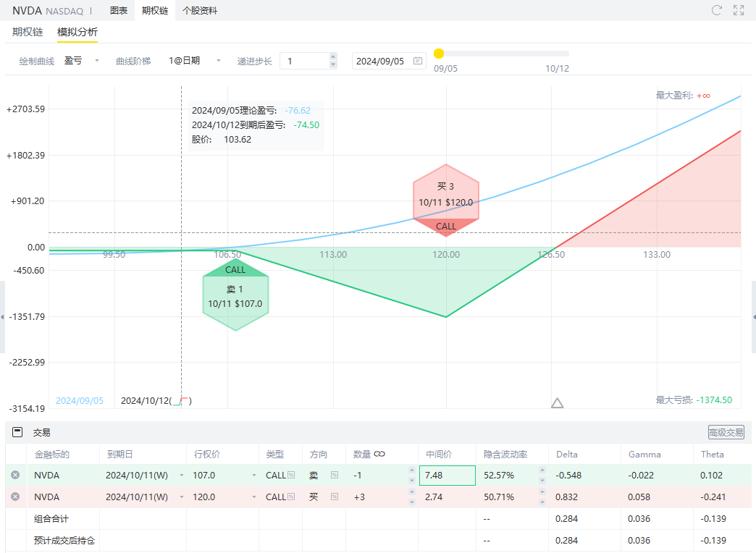Click the 最大亏损 -1374.50 label
Screen dimensions: 756x553
coord(694,400)
